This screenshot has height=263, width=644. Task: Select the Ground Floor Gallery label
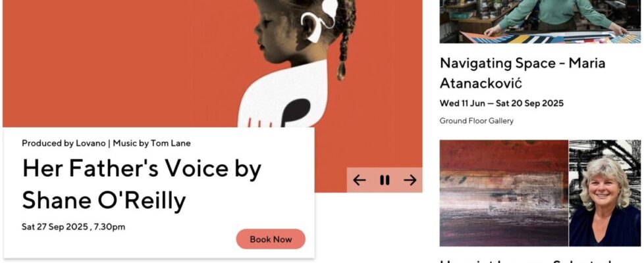[477, 121]
